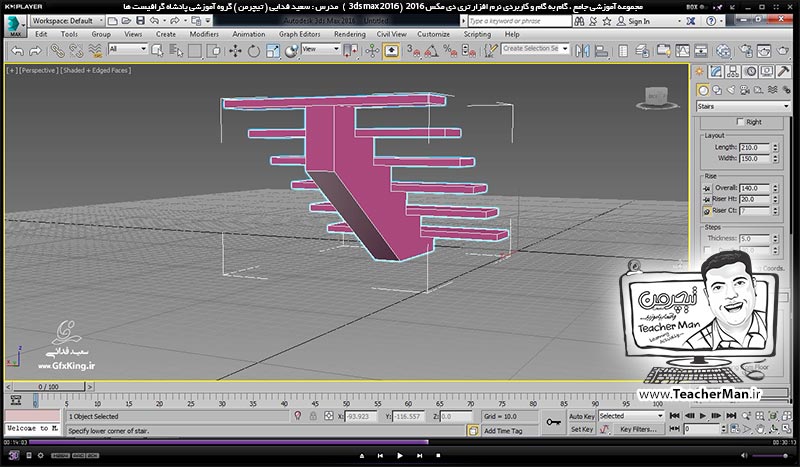The height and width of the screenshot is (467, 800).
Task: Toggle the Riser Ct pin button
Action: click(707, 211)
